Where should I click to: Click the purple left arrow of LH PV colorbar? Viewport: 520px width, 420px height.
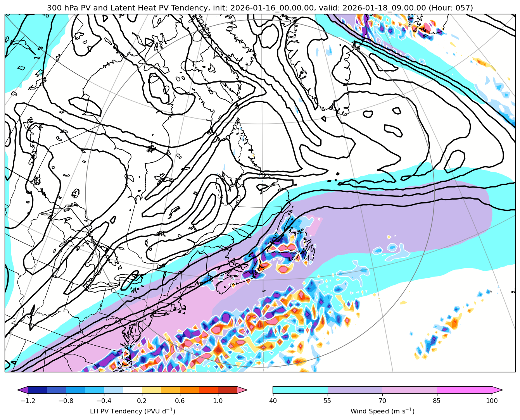pyautogui.click(x=22, y=390)
